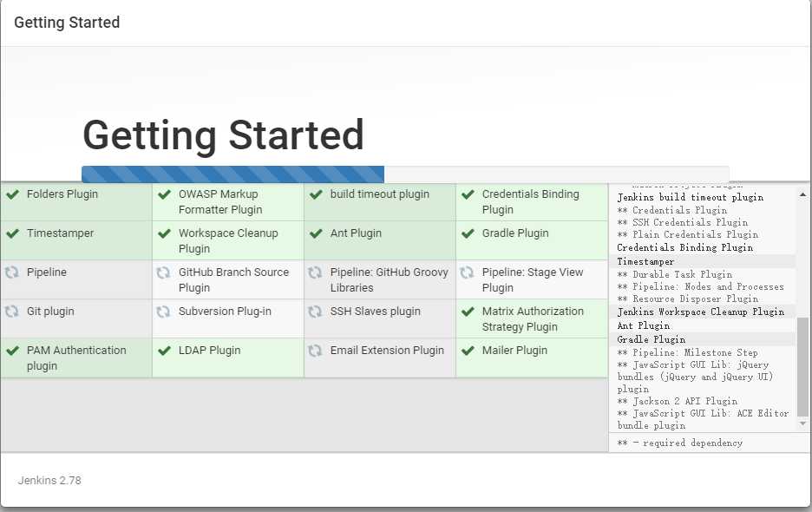The image size is (812, 512).
Task: Select the Gradle Plugin grid label
Action: [x=515, y=233]
